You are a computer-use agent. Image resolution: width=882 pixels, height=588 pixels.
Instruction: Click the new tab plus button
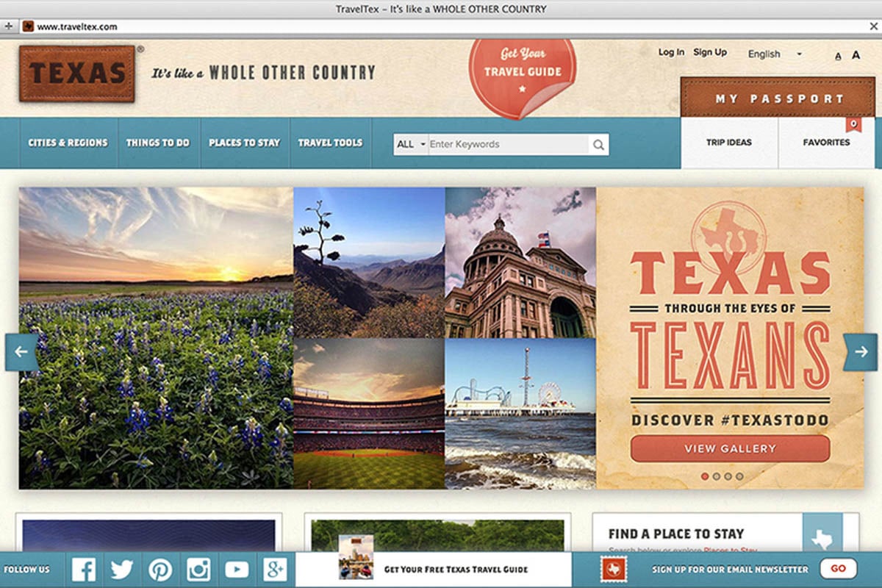tap(8, 26)
